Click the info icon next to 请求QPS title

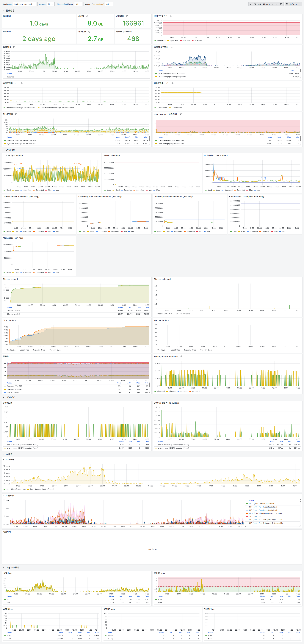pyautogui.click(x=14, y=47)
